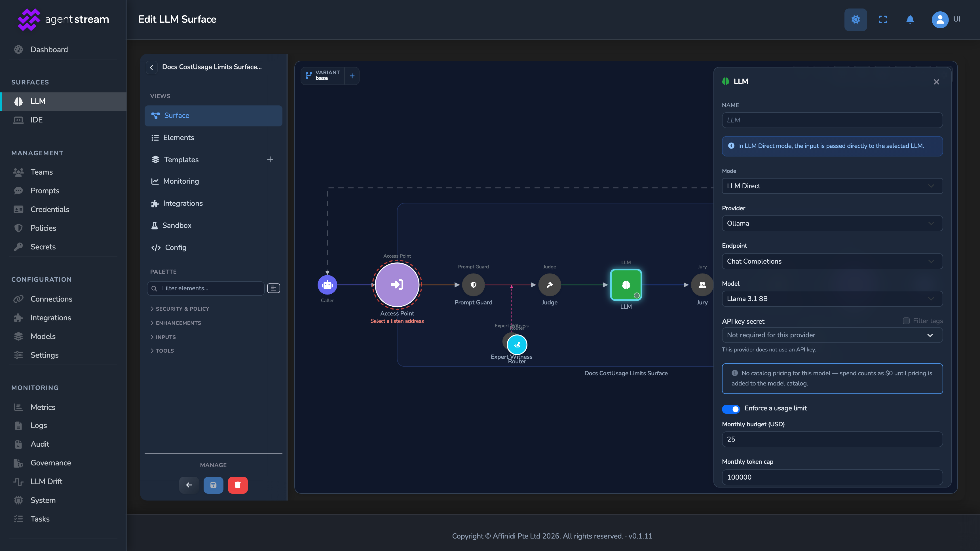Open the API key secret dropdown

pos(832,335)
